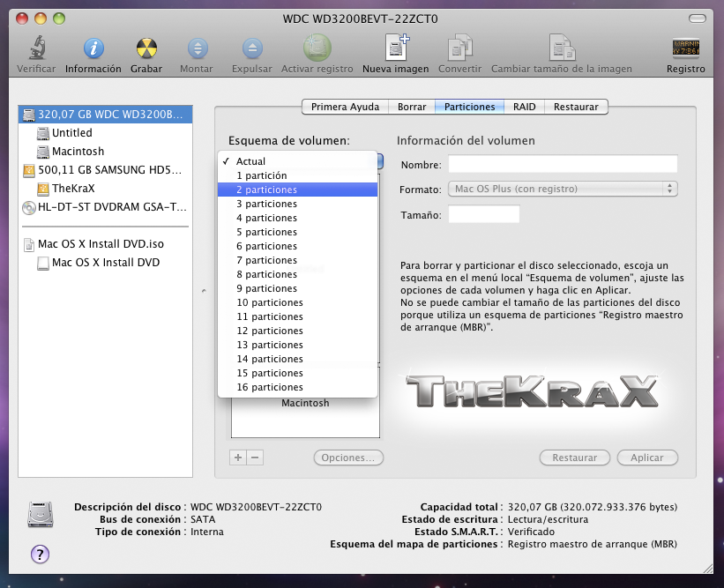
Task: Switch to the Particiones tab
Action: coord(469,107)
